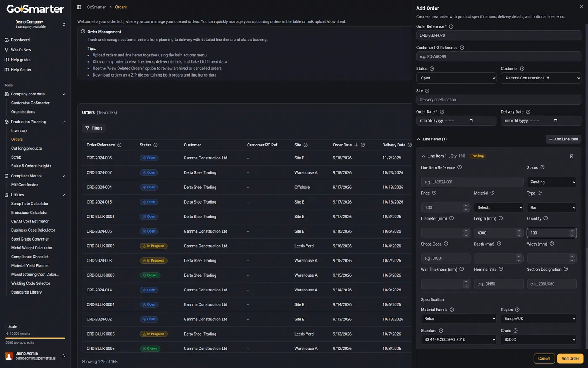Go to Inventory in sidebar
This screenshot has height=368, width=588.
(19, 131)
